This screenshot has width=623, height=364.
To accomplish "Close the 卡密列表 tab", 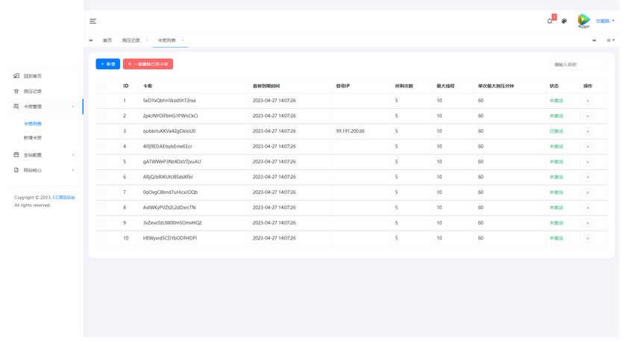I will [x=183, y=40].
